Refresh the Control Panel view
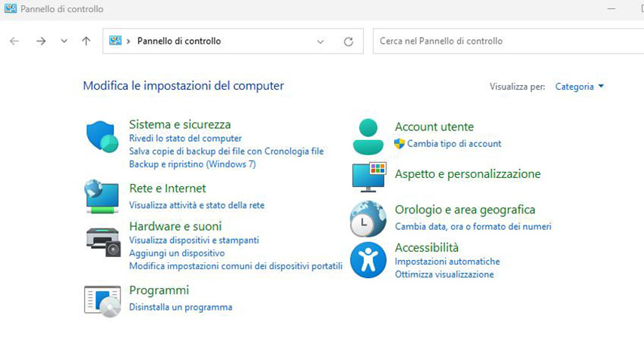The height and width of the screenshot is (352, 644). 348,41
